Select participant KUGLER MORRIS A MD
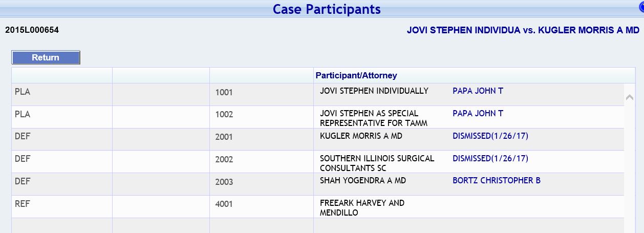The height and width of the screenshot is (233, 644). [x=361, y=136]
